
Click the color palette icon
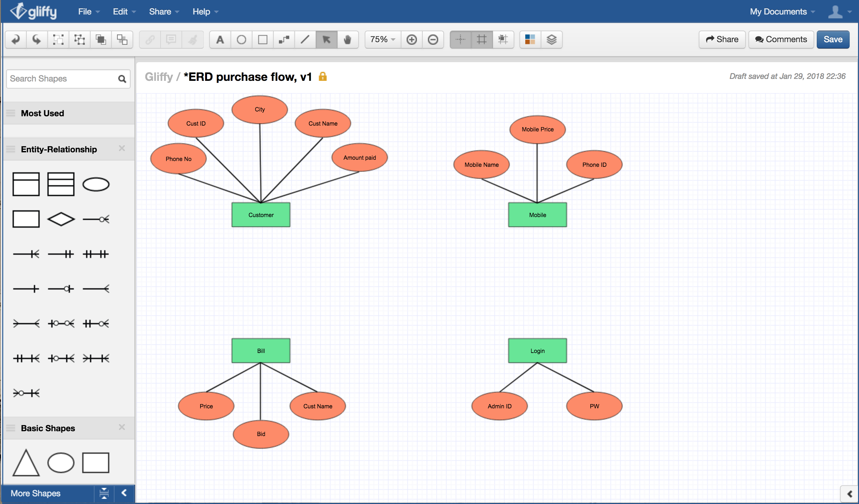pos(530,40)
